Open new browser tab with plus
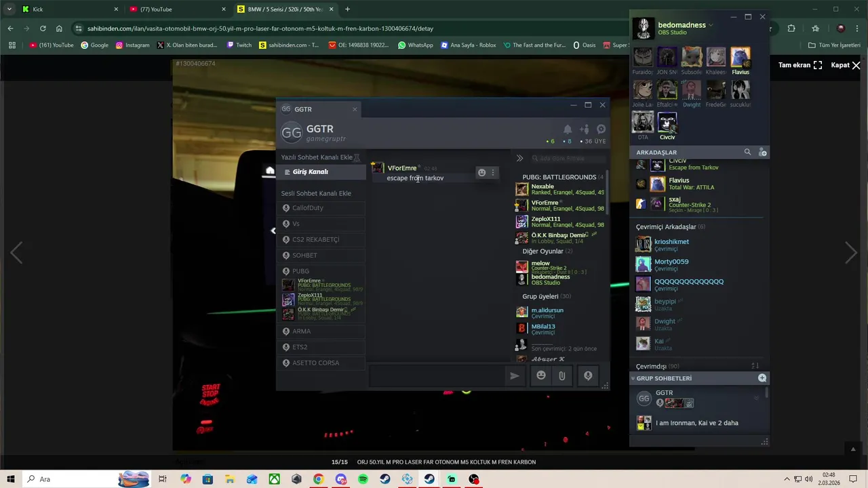The width and height of the screenshot is (868, 488). 347,9
